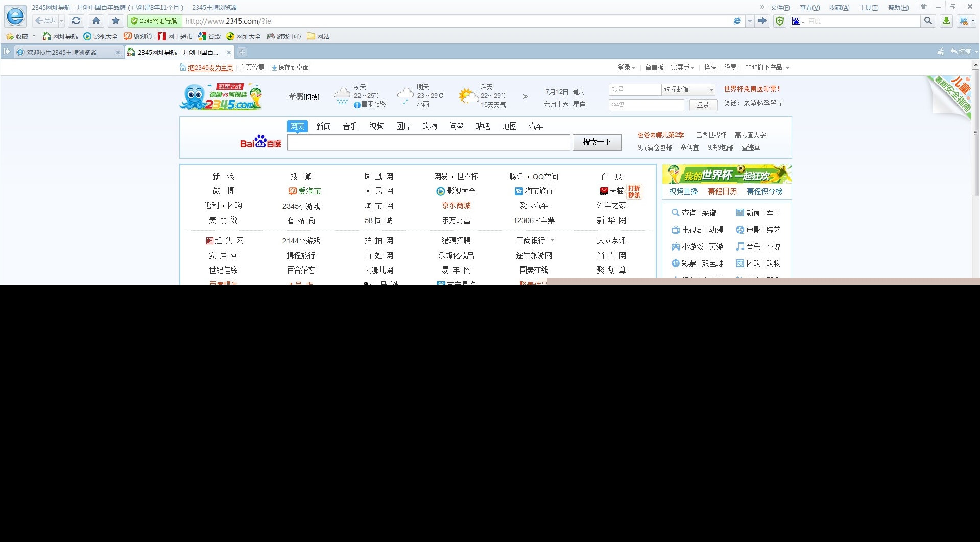Open the 12306火车票 link
The width and height of the screenshot is (980, 542).
pyautogui.click(x=534, y=220)
